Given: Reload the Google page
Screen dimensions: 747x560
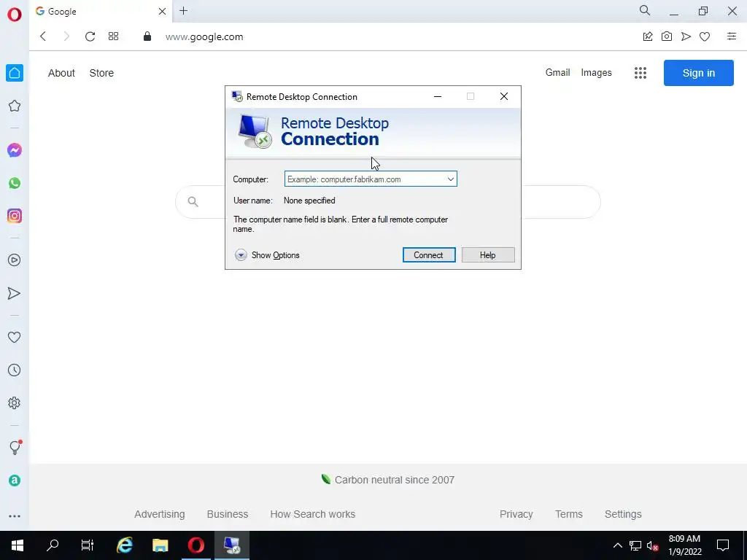Looking at the screenshot, I should pos(90,36).
